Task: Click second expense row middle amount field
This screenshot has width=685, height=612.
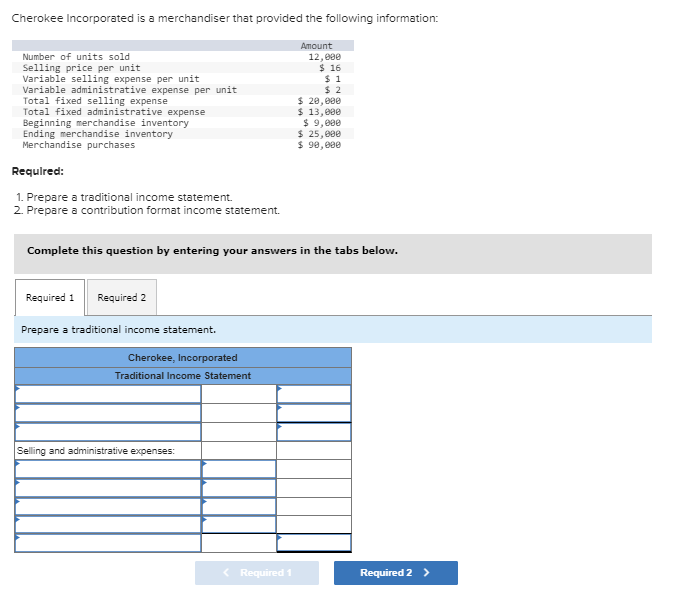Action: (x=239, y=488)
